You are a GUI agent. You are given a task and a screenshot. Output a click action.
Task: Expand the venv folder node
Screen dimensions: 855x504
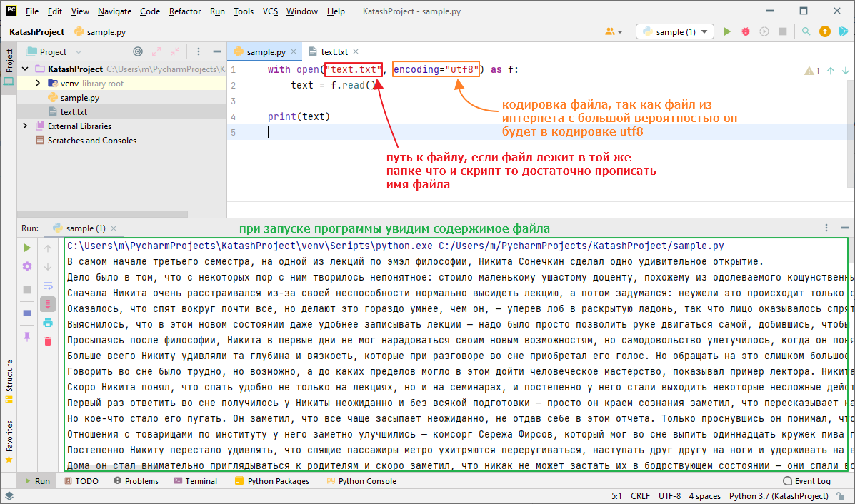pos(38,84)
